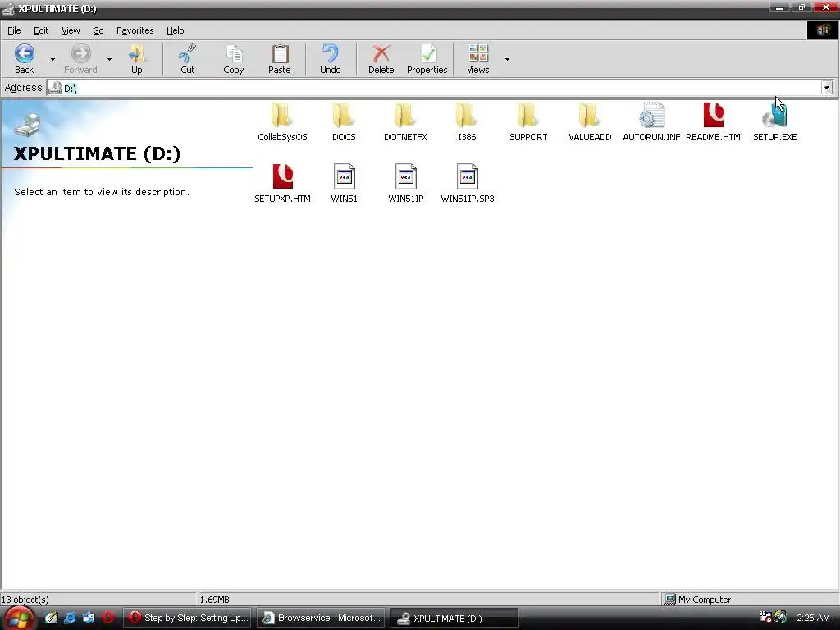The width and height of the screenshot is (840, 630).
Task: Click the Address bar path field
Action: point(434,88)
